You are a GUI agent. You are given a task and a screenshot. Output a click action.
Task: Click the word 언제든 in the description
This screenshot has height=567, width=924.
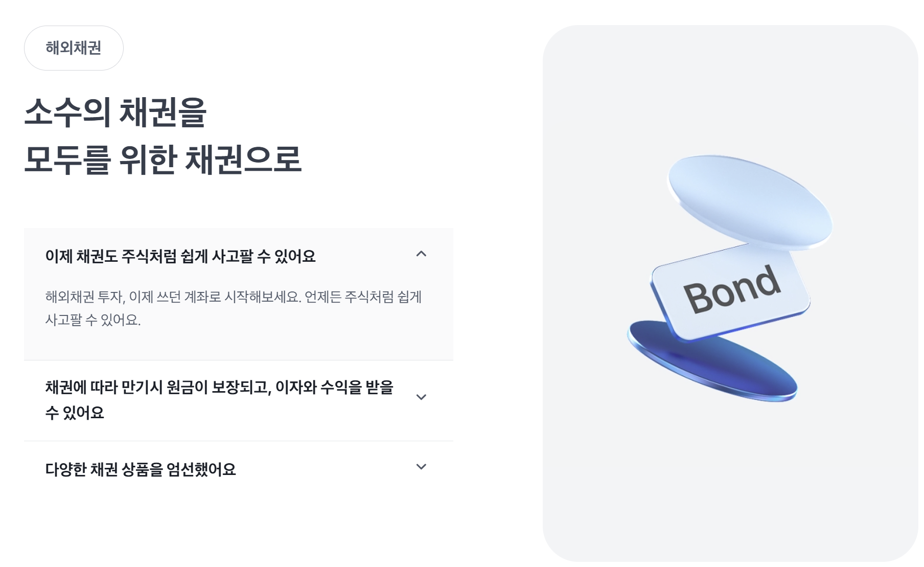[x=323, y=297]
